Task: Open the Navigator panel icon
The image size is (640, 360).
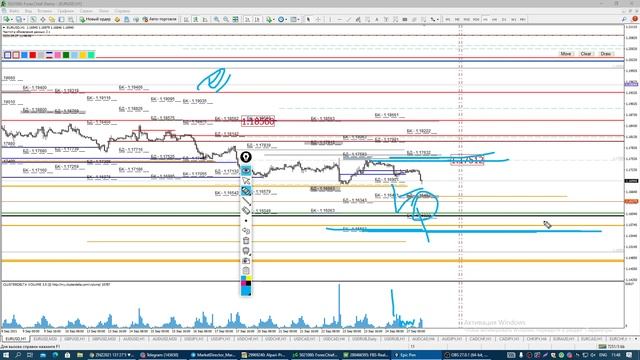Action: click(52, 19)
